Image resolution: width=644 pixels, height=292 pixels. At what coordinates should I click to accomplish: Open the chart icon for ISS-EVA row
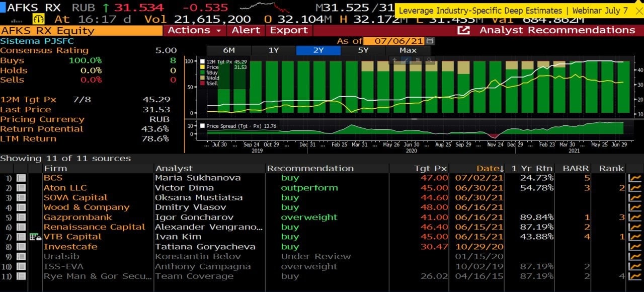click(x=635, y=266)
